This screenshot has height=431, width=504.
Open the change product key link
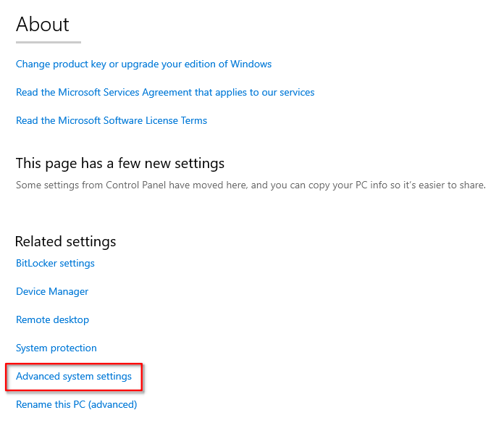pyautogui.click(x=143, y=64)
